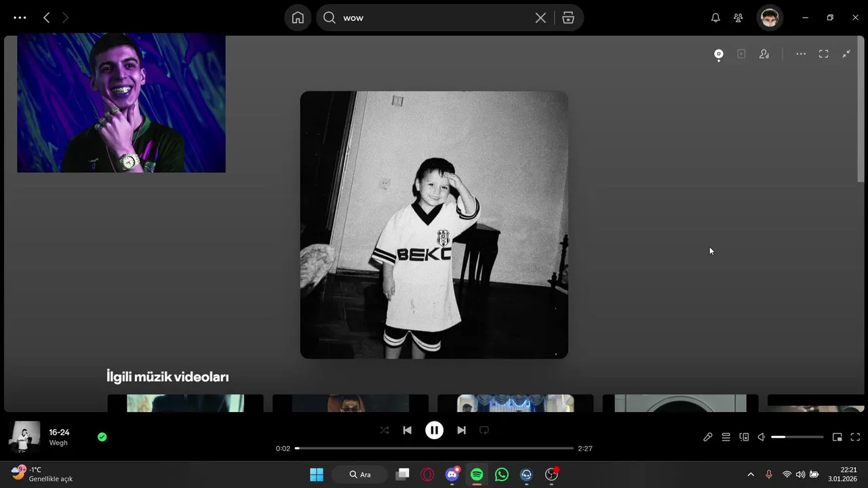Open Friend Activity icon

pyautogui.click(x=738, y=18)
